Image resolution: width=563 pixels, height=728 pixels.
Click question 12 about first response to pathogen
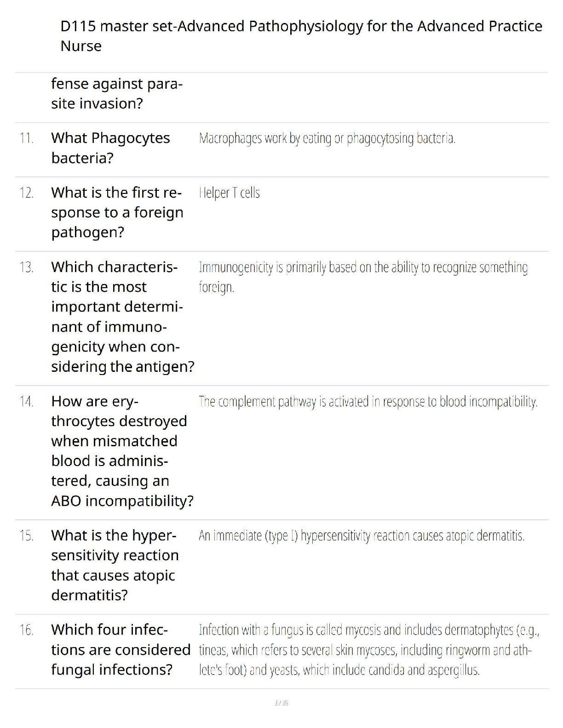pos(117,212)
